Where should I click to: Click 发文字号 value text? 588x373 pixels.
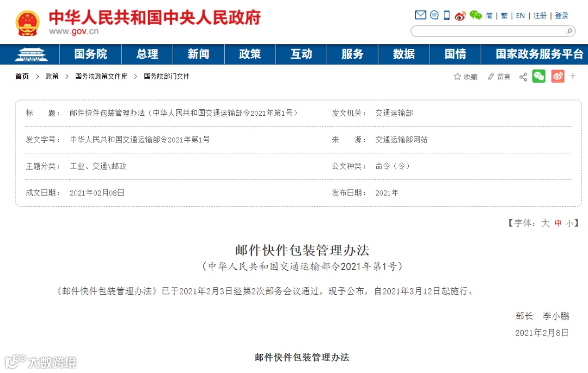(x=140, y=140)
